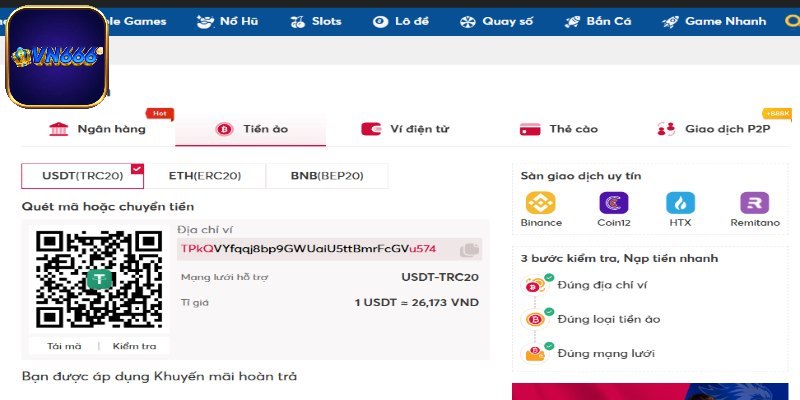Click the VN666 logo
This screenshot has height=400, width=800.
(x=57, y=57)
